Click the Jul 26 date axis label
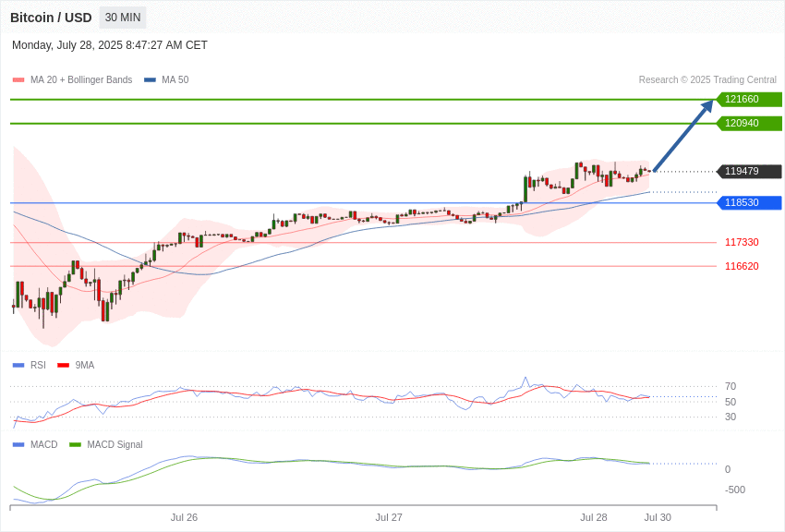 coord(184,517)
